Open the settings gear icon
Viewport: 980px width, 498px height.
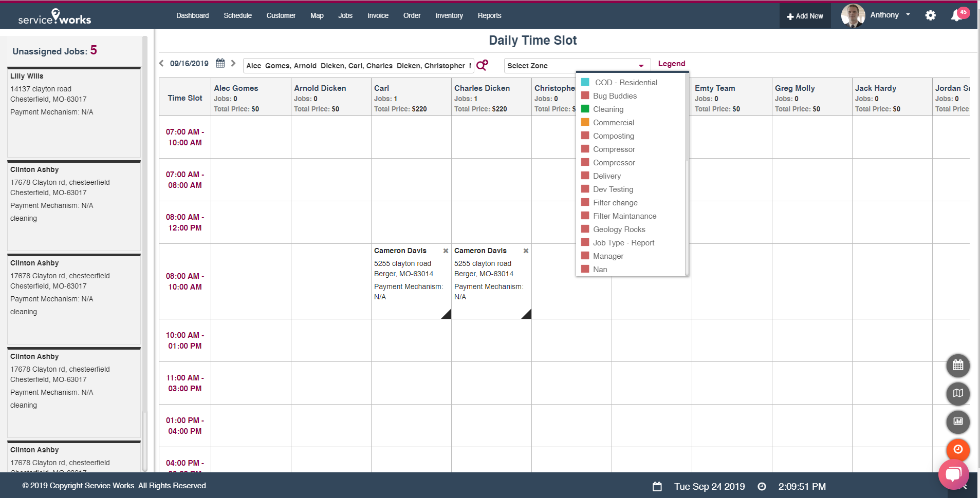pos(930,15)
